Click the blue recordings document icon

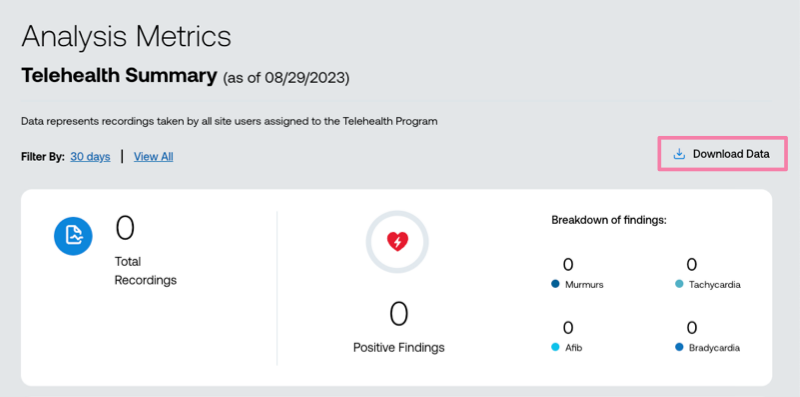pyautogui.click(x=73, y=236)
